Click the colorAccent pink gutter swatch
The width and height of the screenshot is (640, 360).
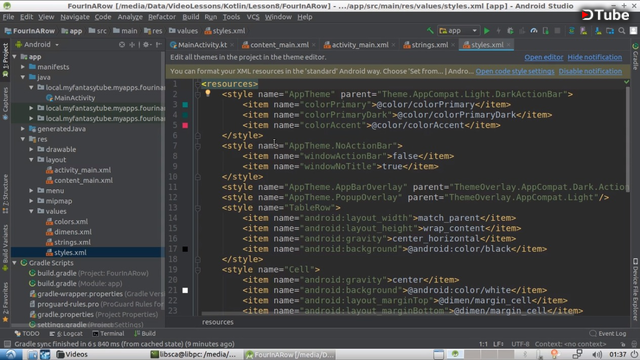point(185,125)
